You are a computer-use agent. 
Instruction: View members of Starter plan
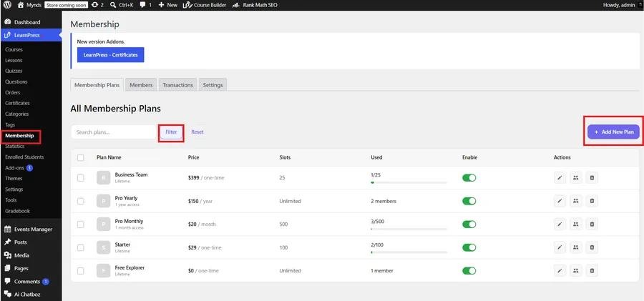coord(576,247)
